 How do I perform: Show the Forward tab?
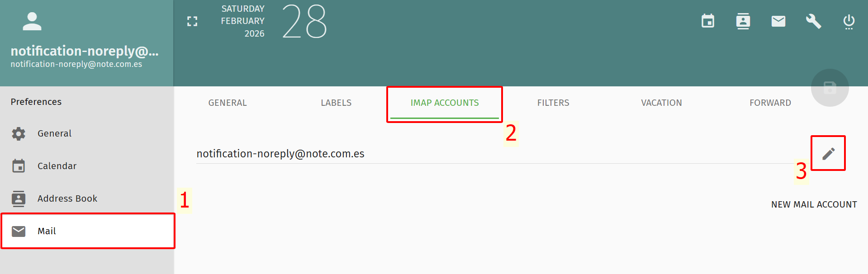click(x=770, y=103)
